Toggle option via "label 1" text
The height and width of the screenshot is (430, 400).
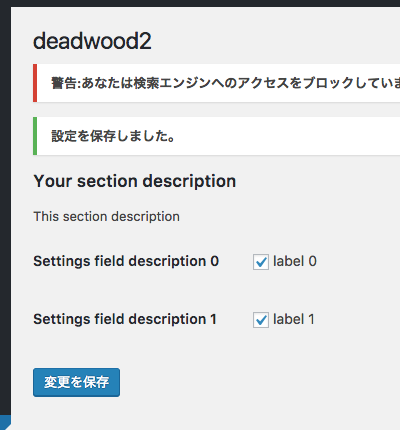(x=294, y=319)
